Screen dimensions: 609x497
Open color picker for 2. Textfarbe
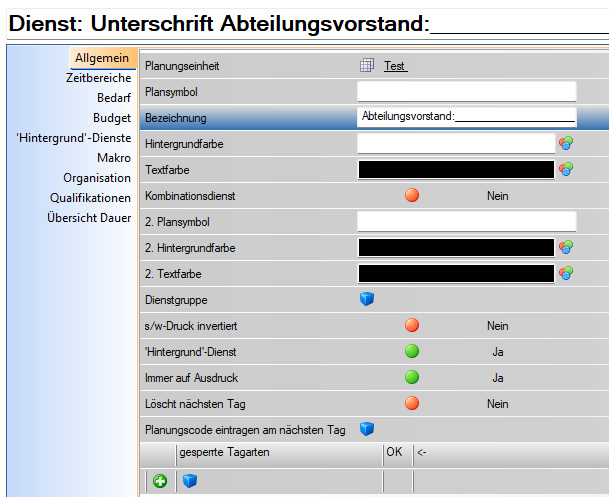tap(566, 273)
